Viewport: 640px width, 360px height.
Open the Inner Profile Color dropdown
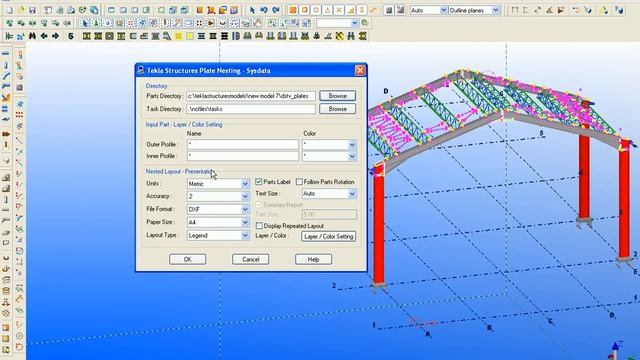coord(352,156)
